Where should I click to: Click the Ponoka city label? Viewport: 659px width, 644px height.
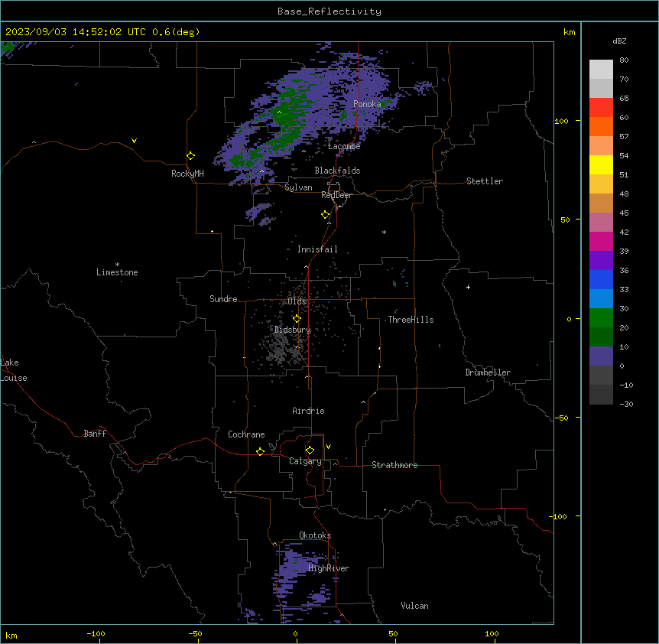[367, 104]
